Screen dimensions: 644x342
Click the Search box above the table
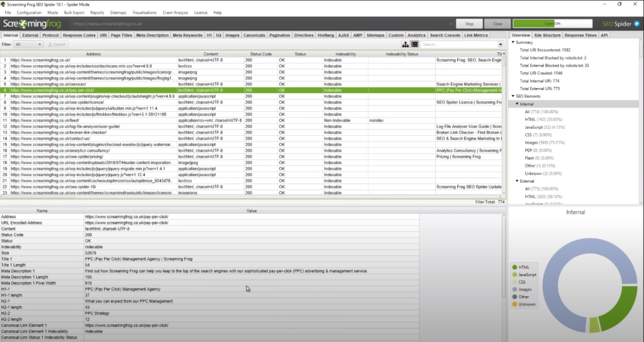458,45
